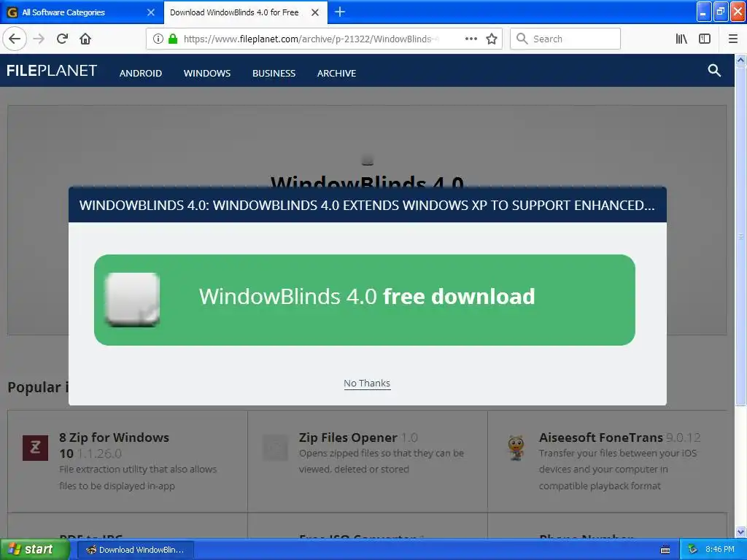
Task: Open the BUSINESS menu item
Action: [274, 74]
